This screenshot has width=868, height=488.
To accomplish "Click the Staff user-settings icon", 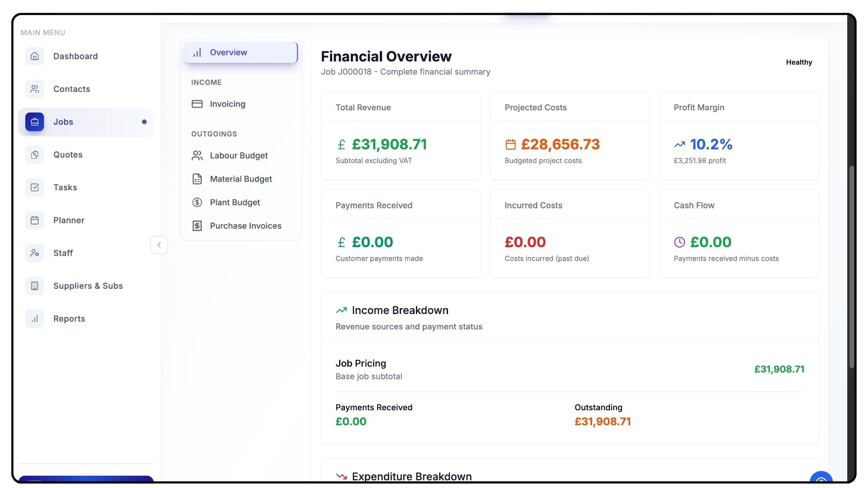I will coord(35,253).
